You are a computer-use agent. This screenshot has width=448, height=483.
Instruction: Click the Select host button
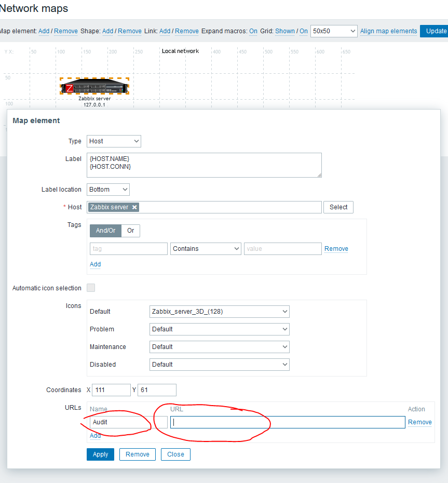pyautogui.click(x=338, y=207)
